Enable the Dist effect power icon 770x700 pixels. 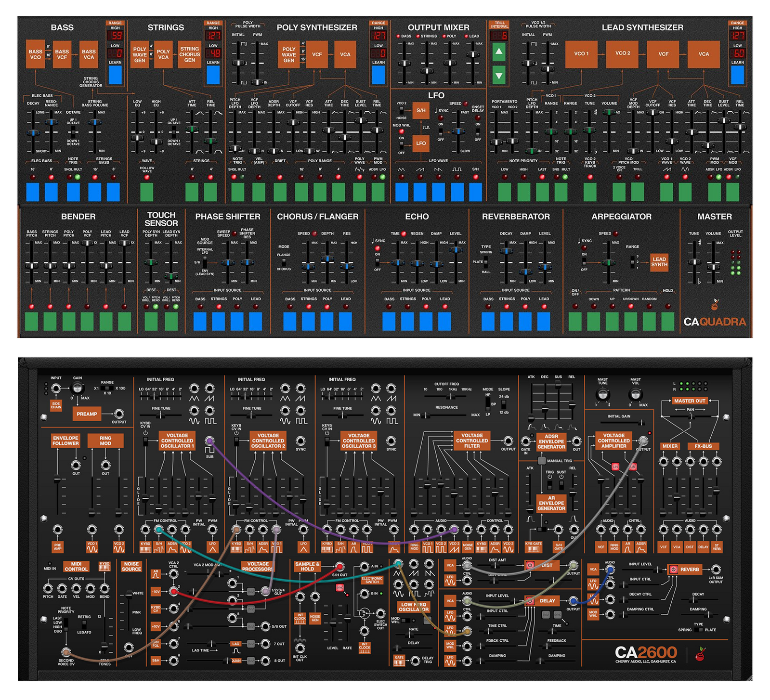[x=530, y=565]
